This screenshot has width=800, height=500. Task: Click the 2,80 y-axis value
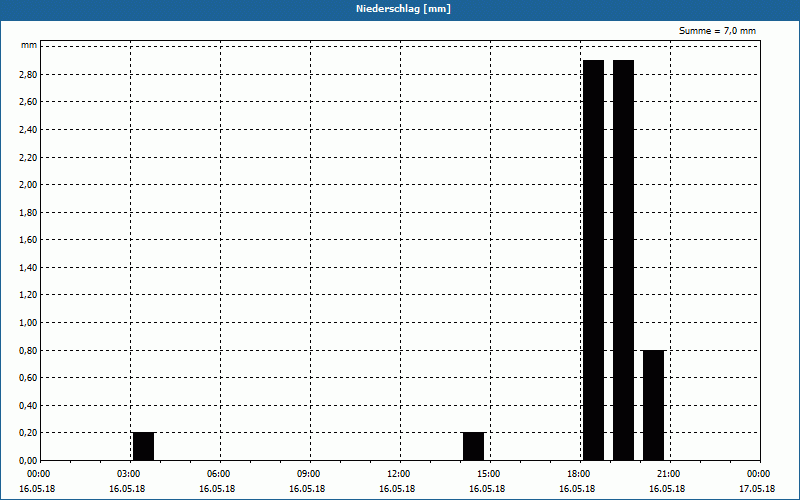tap(28, 74)
